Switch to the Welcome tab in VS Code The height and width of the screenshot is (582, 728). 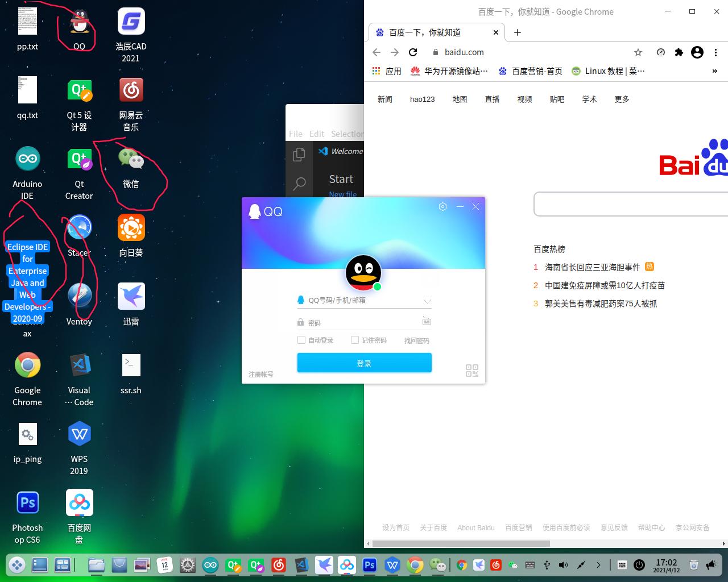point(340,151)
